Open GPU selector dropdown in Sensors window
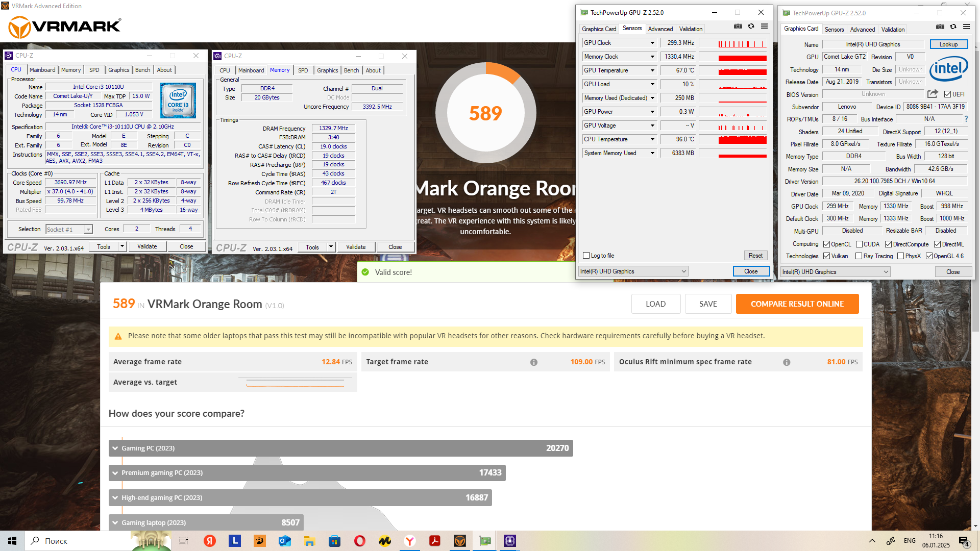The image size is (980, 551). point(633,271)
